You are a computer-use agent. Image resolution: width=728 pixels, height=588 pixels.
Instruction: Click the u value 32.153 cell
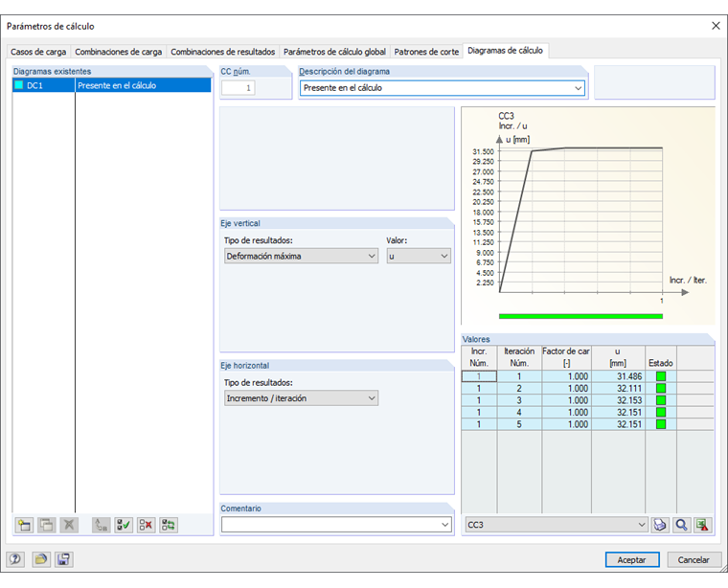pyautogui.click(x=618, y=400)
